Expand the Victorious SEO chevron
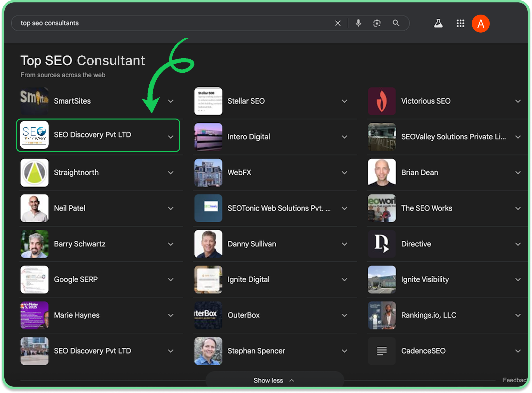Viewport: 532px width, 393px height. [518, 101]
